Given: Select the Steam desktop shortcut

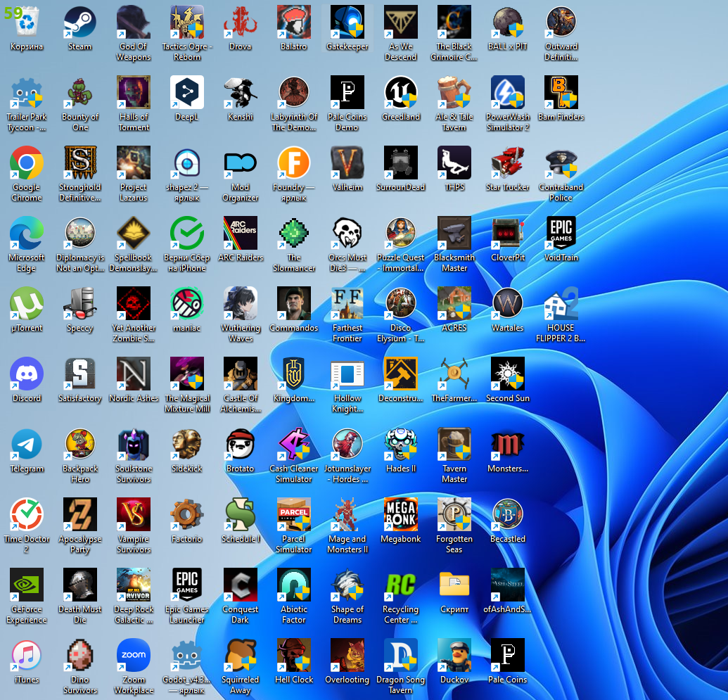Looking at the screenshot, I should click(x=80, y=23).
